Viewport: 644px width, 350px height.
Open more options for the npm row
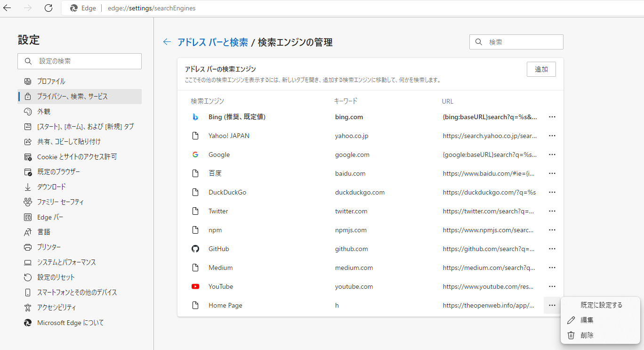pos(552,230)
